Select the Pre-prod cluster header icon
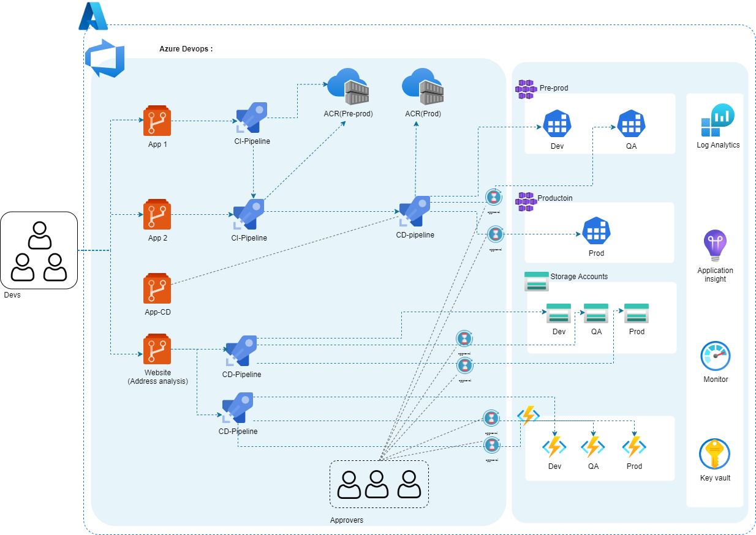756x535 pixels. 526,89
